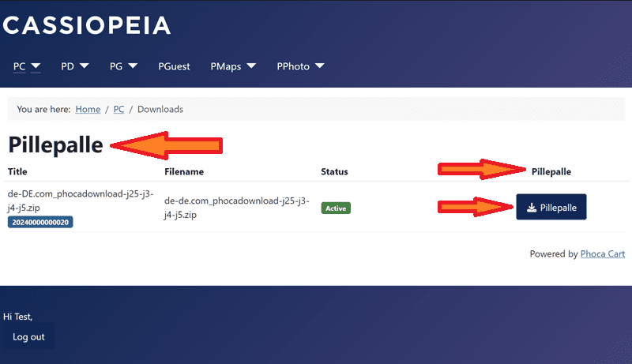Click the Pillepalle download button

pyautogui.click(x=551, y=208)
